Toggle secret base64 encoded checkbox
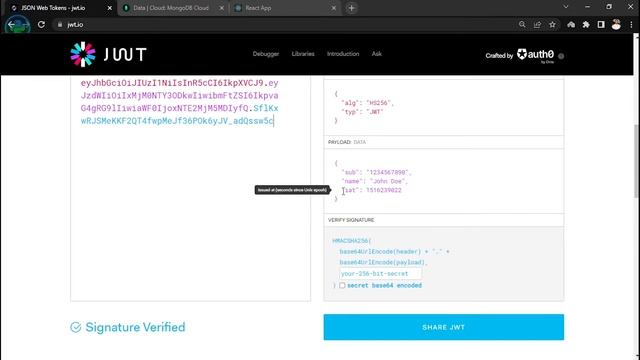The height and width of the screenshot is (360, 640). [x=342, y=285]
